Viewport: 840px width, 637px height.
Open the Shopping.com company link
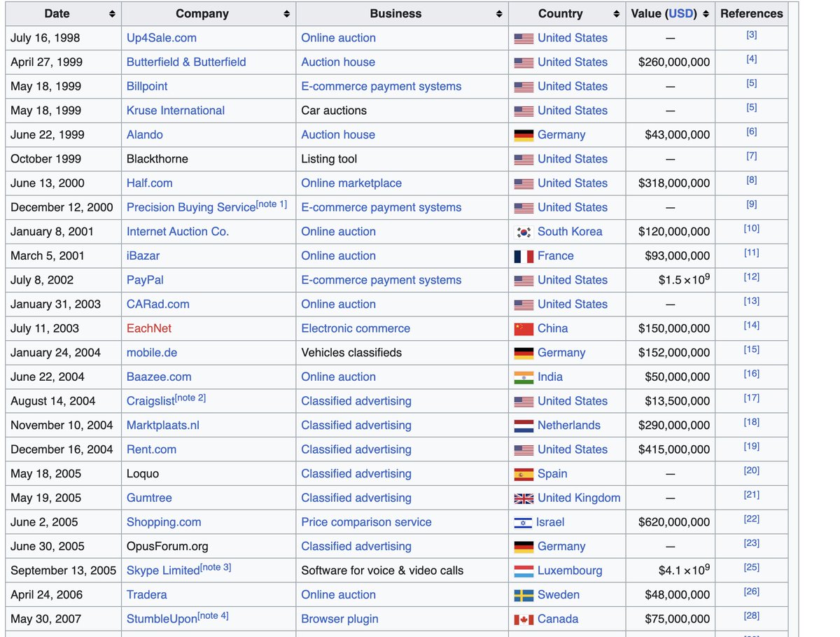click(164, 522)
